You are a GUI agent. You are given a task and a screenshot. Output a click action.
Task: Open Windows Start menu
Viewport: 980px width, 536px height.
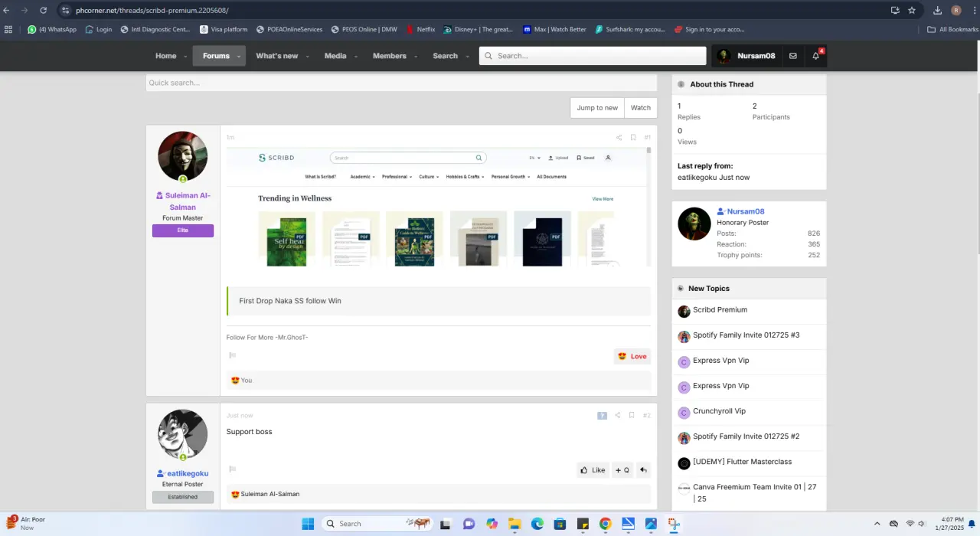[x=308, y=524]
